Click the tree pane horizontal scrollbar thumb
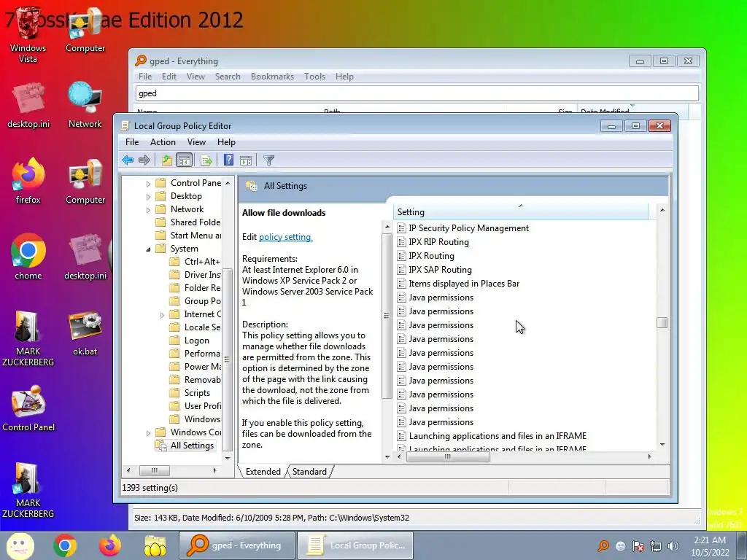The height and width of the screenshot is (560, 747). [154, 470]
